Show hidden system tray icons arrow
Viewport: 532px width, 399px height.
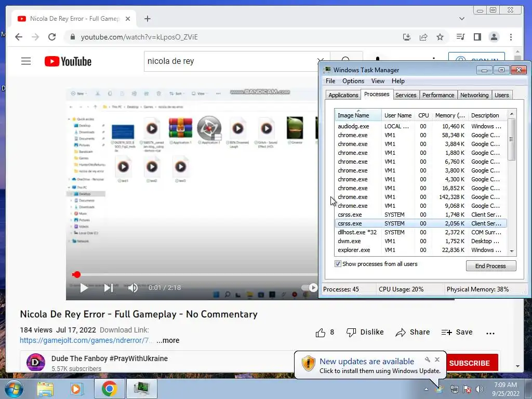426,389
